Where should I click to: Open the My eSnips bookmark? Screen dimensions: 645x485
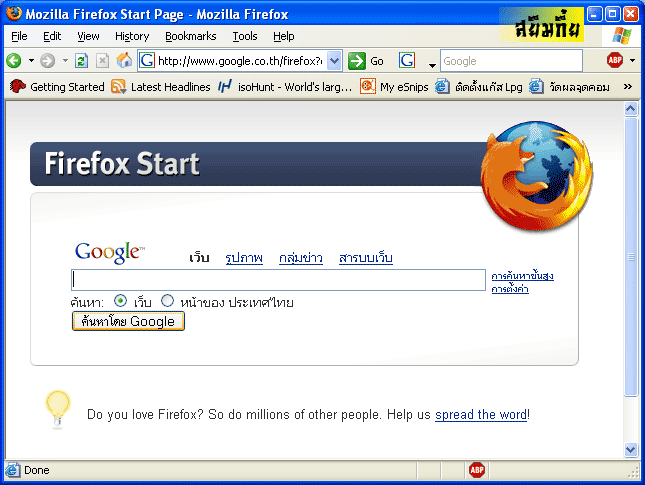click(x=394, y=87)
